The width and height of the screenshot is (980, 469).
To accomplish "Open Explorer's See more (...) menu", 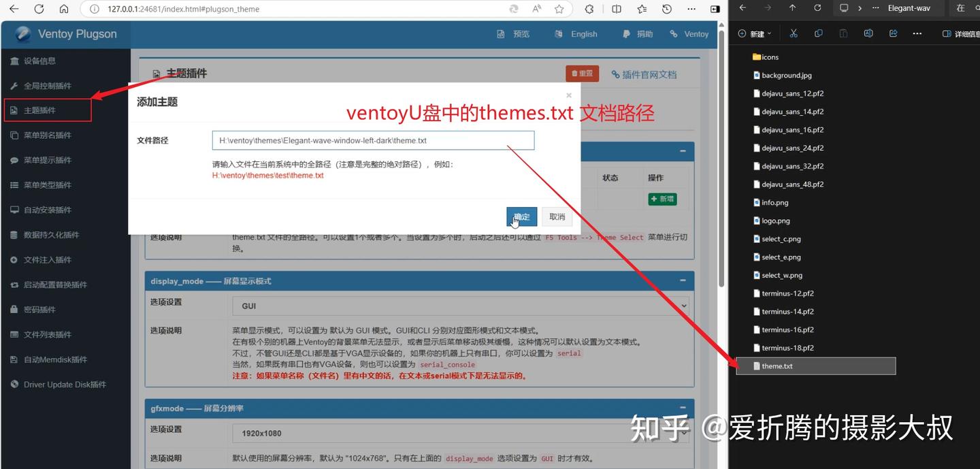I will (x=917, y=33).
